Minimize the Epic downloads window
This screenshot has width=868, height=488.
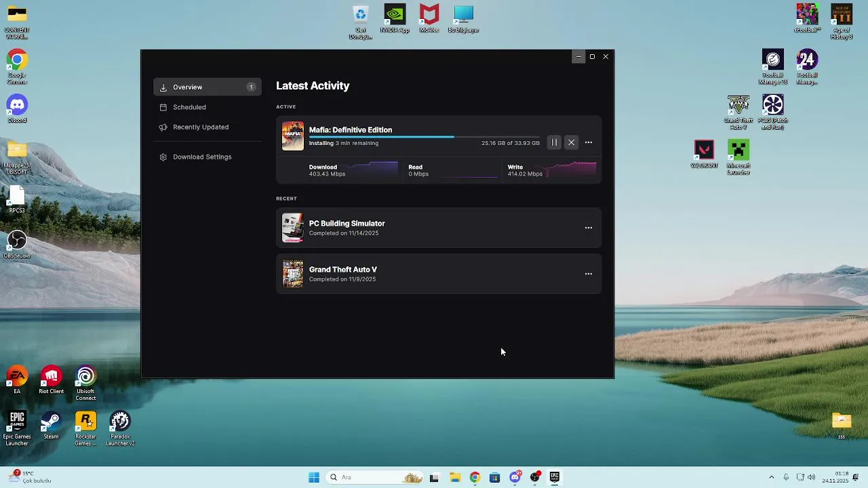tap(578, 57)
